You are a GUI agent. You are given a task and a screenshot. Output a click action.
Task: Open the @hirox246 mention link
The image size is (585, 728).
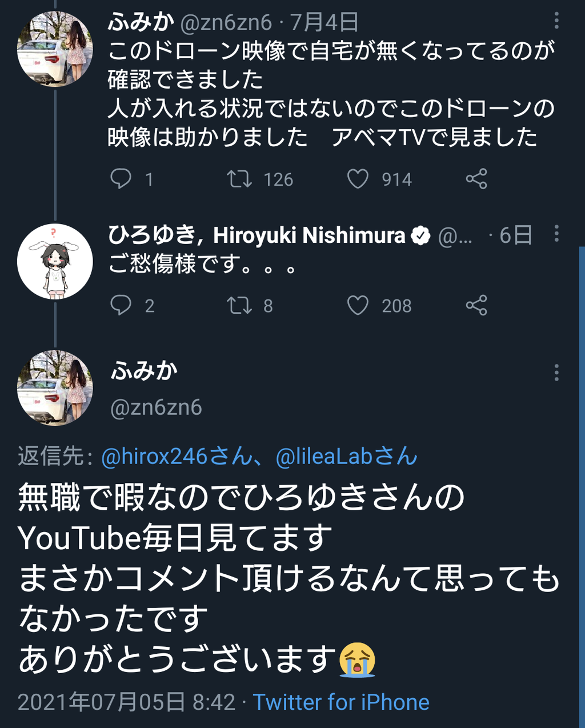(177, 457)
